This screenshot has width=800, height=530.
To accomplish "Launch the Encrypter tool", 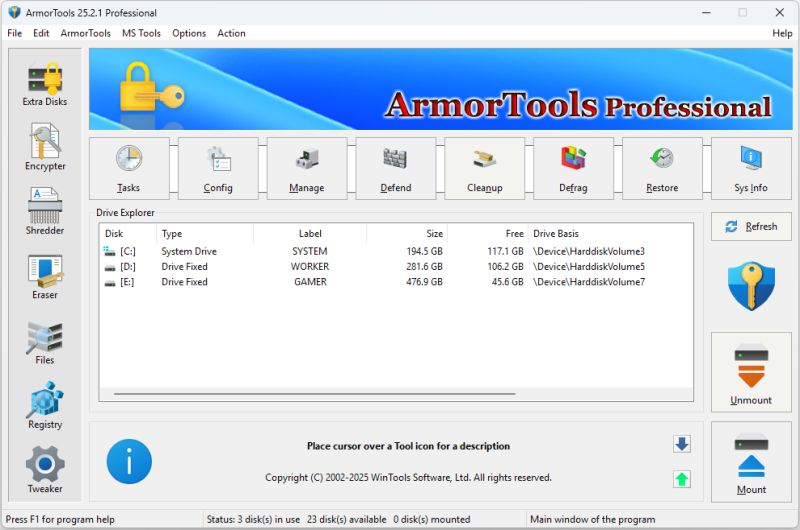I will (x=44, y=147).
